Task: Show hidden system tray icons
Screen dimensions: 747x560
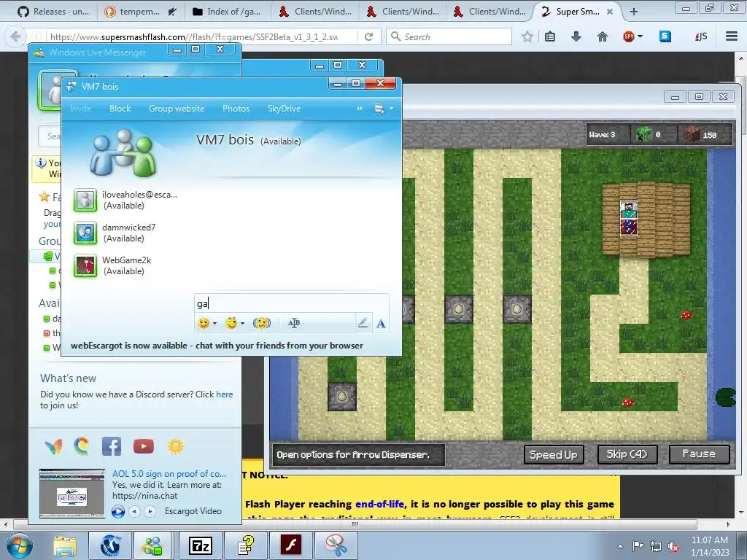Action: click(620, 547)
